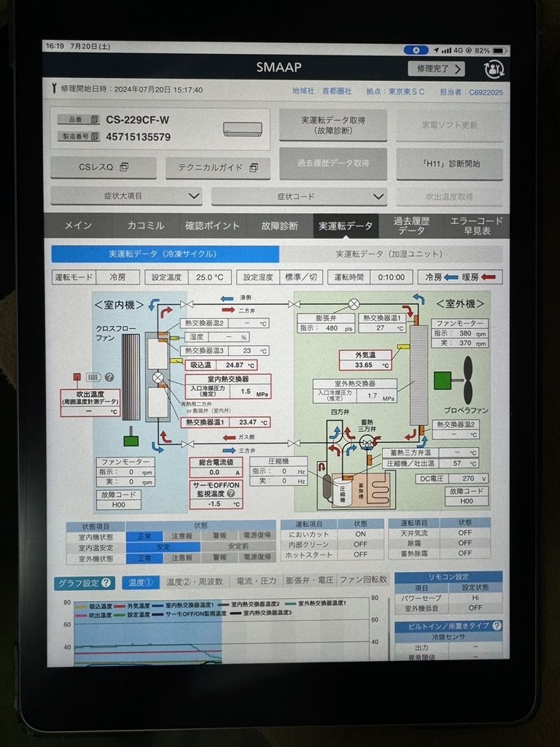The height and width of the screenshot is (747, 560).
Task: Select the ファン回転数 graph tab
Action: point(363,580)
